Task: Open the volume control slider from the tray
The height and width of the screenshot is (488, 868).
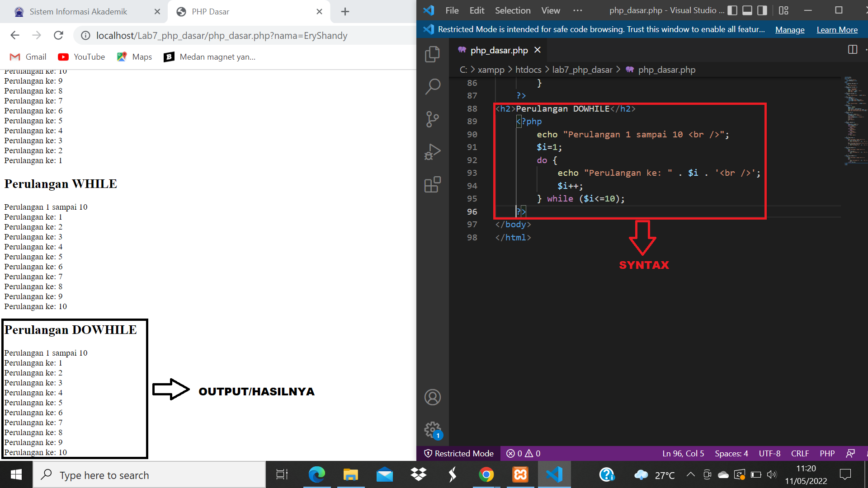Action: [772, 474]
